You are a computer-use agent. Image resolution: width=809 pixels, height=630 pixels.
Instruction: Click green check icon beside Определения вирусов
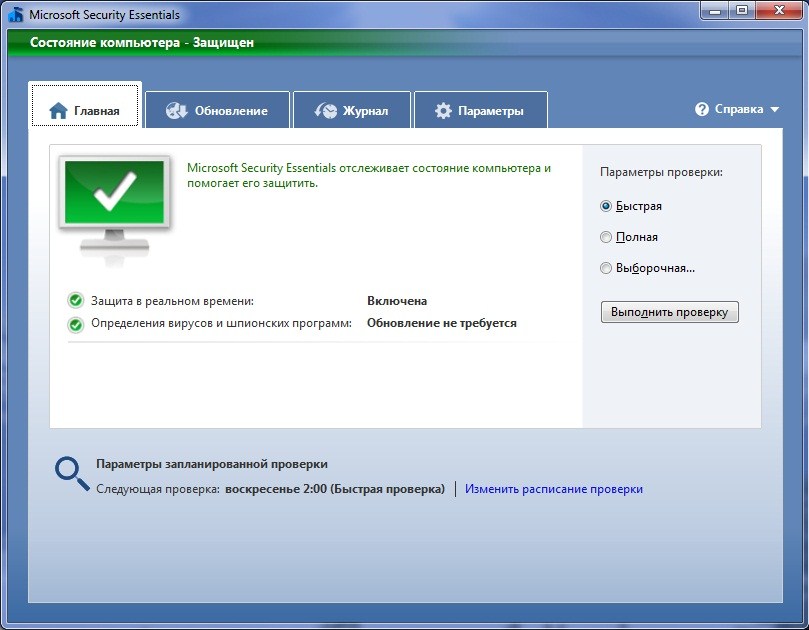pos(76,325)
